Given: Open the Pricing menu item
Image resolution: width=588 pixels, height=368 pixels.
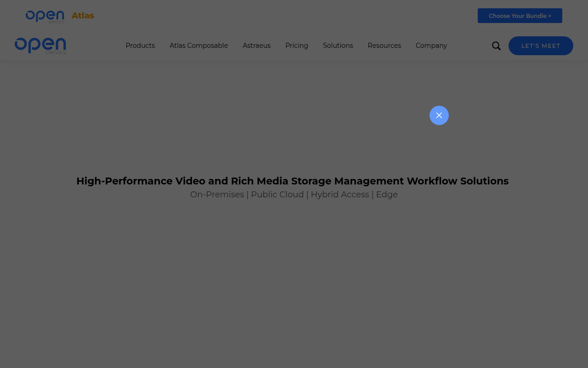Looking at the screenshot, I should (x=297, y=46).
